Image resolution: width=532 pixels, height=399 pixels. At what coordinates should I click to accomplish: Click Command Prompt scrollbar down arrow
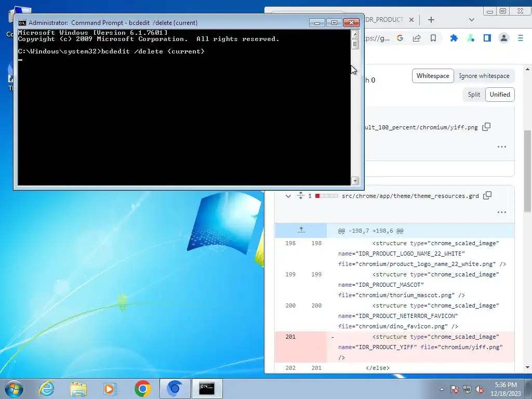(x=355, y=180)
